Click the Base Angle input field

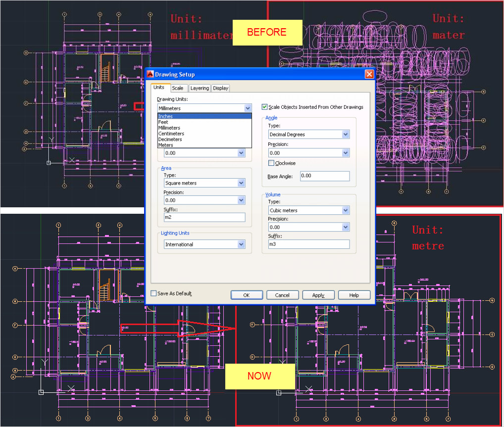pyautogui.click(x=325, y=176)
